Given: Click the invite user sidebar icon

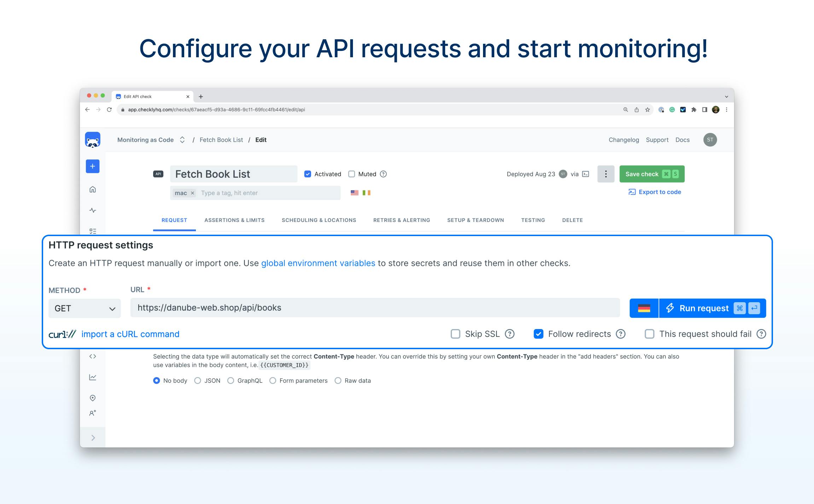Looking at the screenshot, I should coord(93,413).
